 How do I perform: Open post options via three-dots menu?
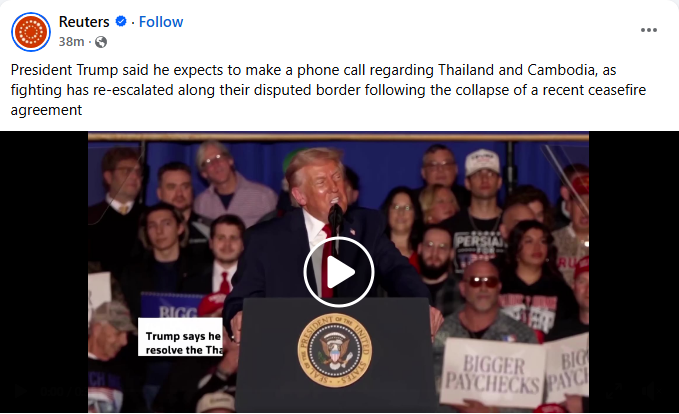tap(649, 30)
